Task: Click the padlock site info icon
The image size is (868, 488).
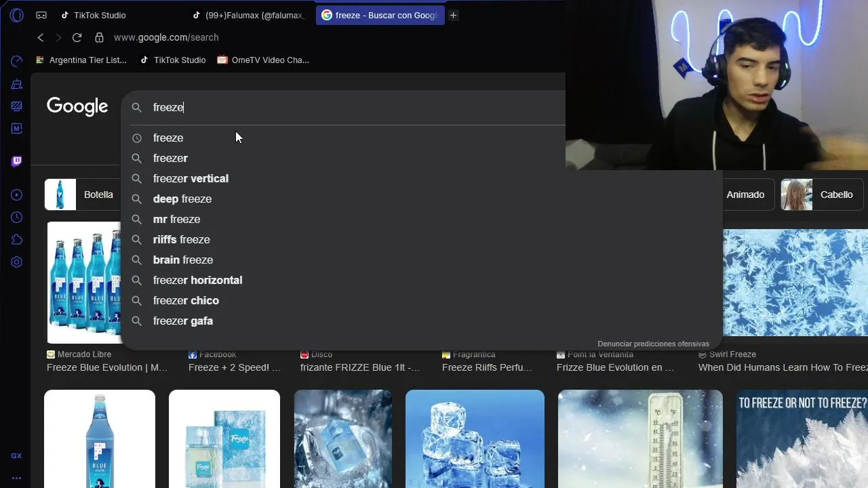Action: (99, 37)
